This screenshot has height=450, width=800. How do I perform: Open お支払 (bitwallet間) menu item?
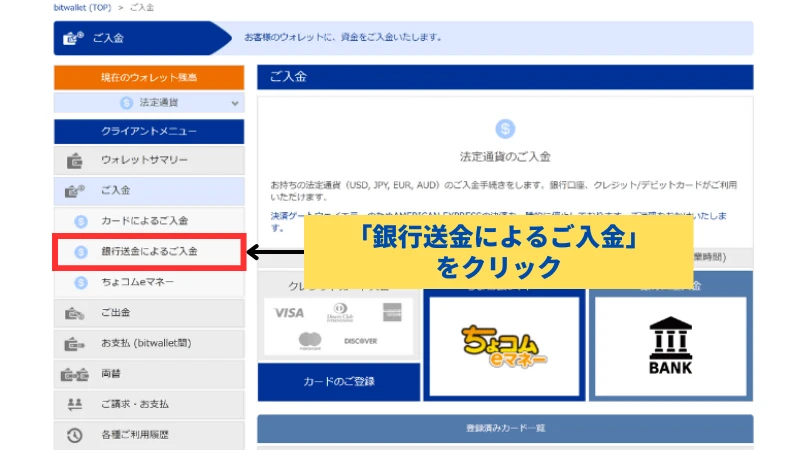click(x=149, y=343)
